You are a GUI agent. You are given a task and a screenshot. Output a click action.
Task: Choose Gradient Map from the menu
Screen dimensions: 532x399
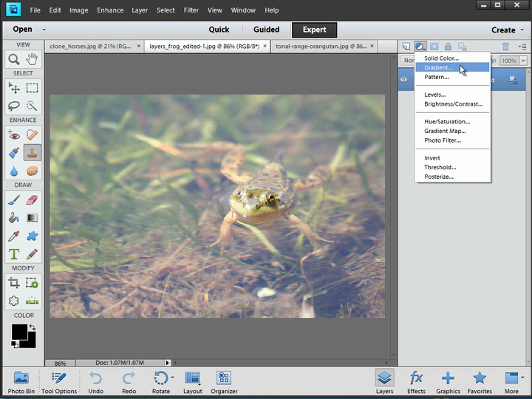(x=445, y=131)
